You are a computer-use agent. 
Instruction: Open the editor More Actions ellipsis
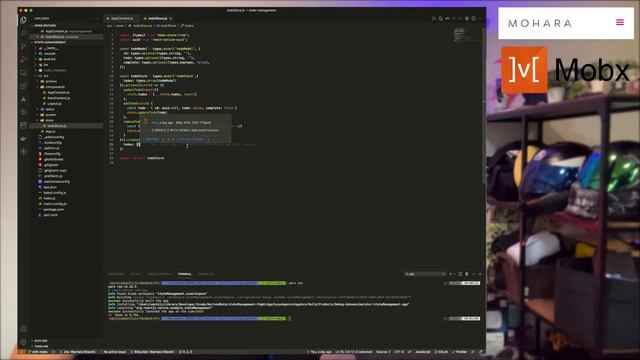point(480,18)
